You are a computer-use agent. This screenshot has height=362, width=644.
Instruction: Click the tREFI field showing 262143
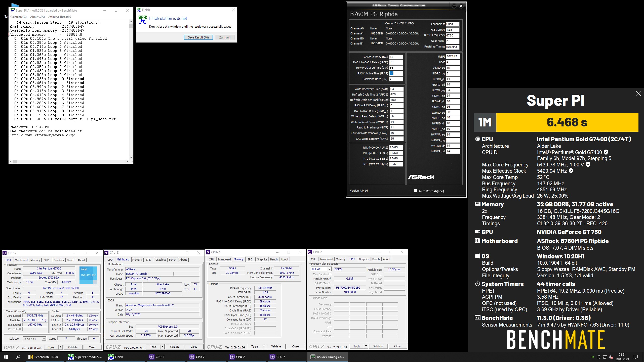click(453, 57)
